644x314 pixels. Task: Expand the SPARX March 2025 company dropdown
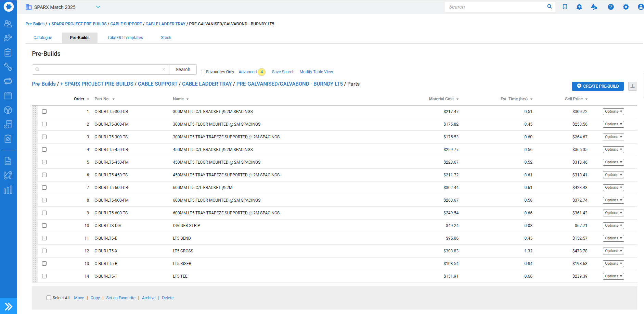pos(98,7)
